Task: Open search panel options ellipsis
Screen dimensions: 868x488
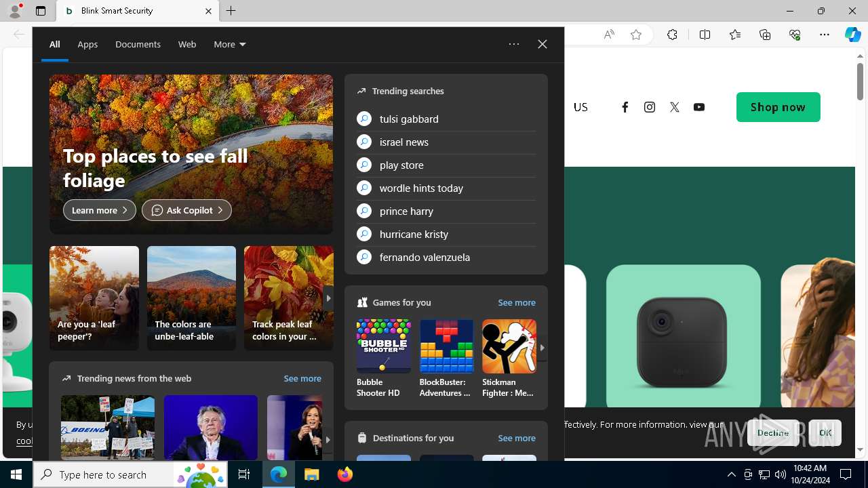Action: [x=514, y=44]
